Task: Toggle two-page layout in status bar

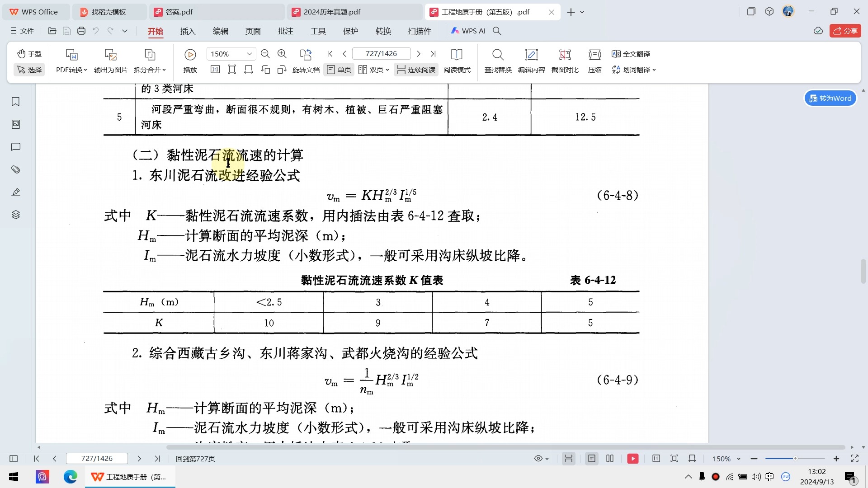Action: pos(610,459)
